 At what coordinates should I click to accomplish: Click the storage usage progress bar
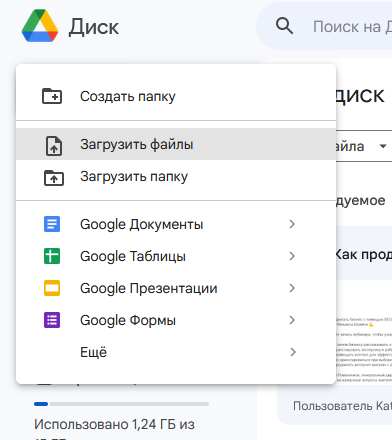pyautogui.click(x=121, y=404)
